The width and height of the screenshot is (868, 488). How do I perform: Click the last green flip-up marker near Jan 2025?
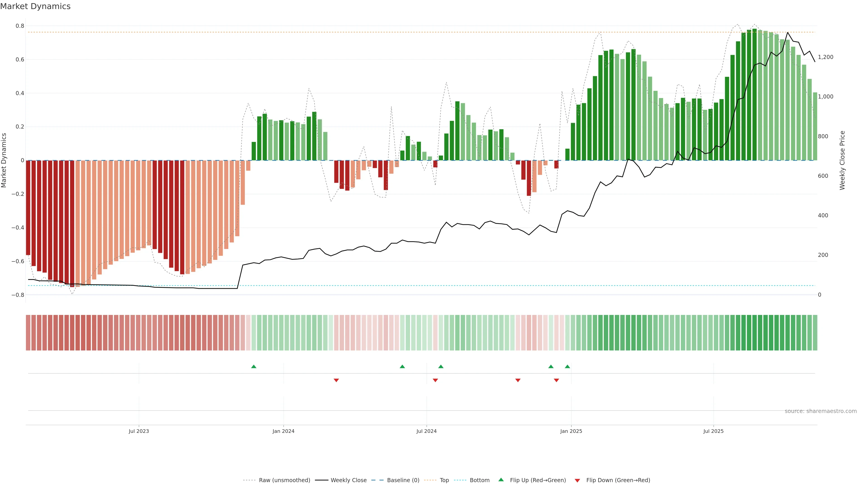pos(567,366)
